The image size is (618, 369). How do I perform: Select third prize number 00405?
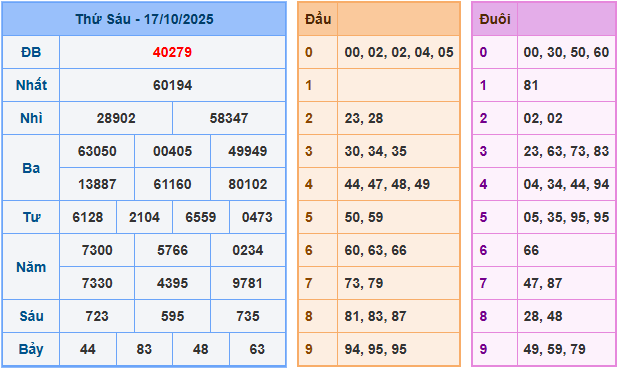point(172,151)
